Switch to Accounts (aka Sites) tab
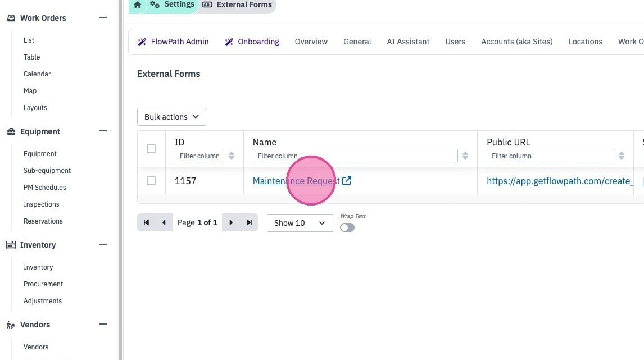Image resolution: width=644 pixels, height=360 pixels. (x=516, y=42)
